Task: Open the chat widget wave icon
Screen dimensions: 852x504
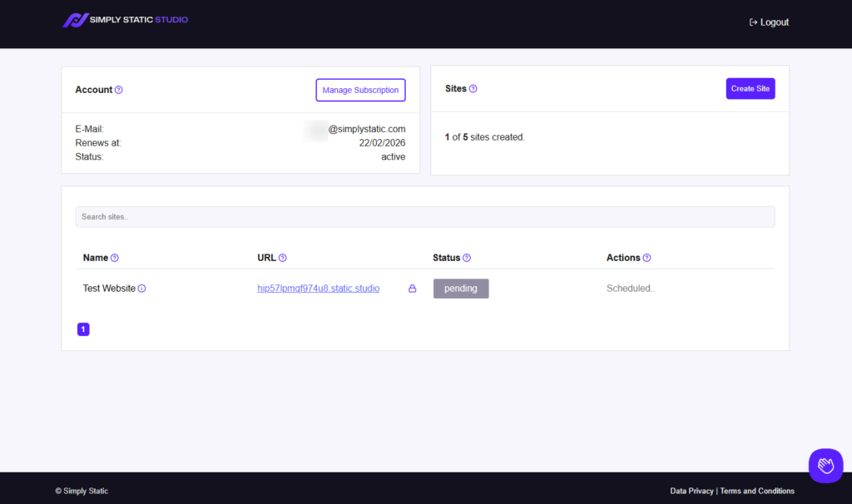Action: click(x=825, y=466)
